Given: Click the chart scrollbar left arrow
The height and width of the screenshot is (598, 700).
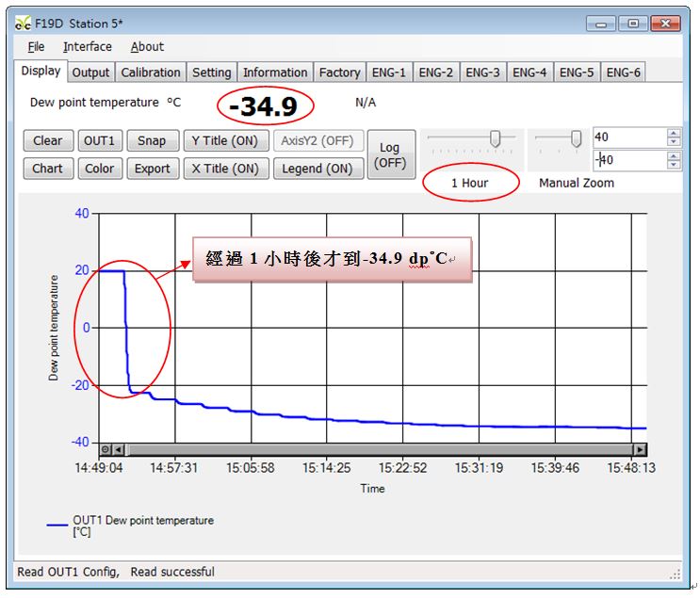Looking at the screenshot, I should [119, 450].
